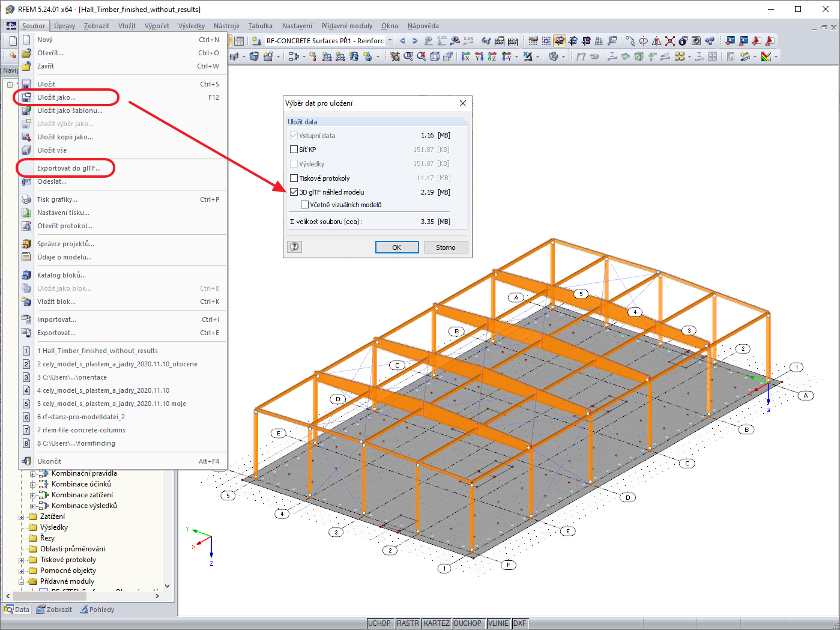Click the binoculars find icon in toolbar
The height and width of the screenshot is (630, 840).
(x=486, y=41)
